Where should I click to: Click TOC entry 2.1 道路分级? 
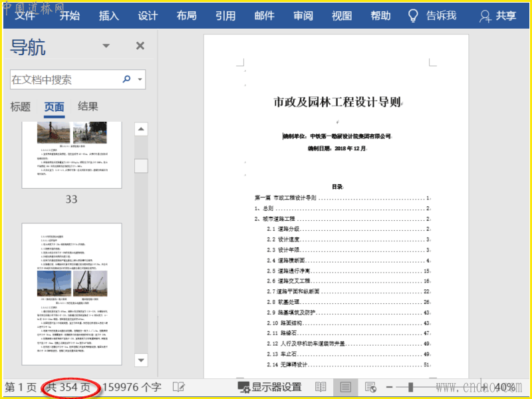pyautogui.click(x=348, y=229)
